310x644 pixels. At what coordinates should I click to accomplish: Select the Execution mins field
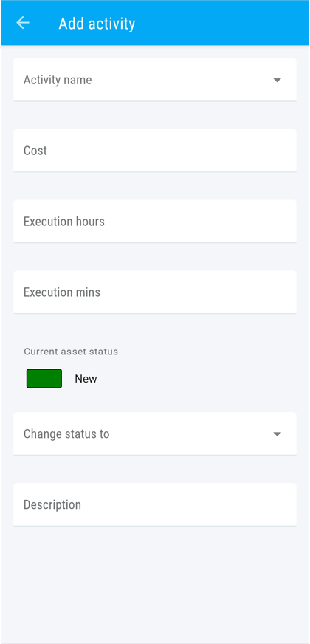pyautogui.click(x=155, y=292)
